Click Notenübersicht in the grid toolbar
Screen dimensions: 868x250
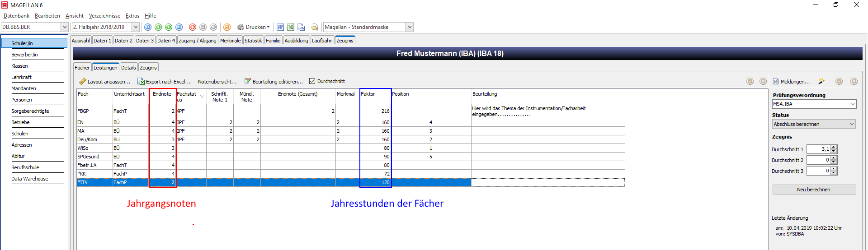click(217, 82)
